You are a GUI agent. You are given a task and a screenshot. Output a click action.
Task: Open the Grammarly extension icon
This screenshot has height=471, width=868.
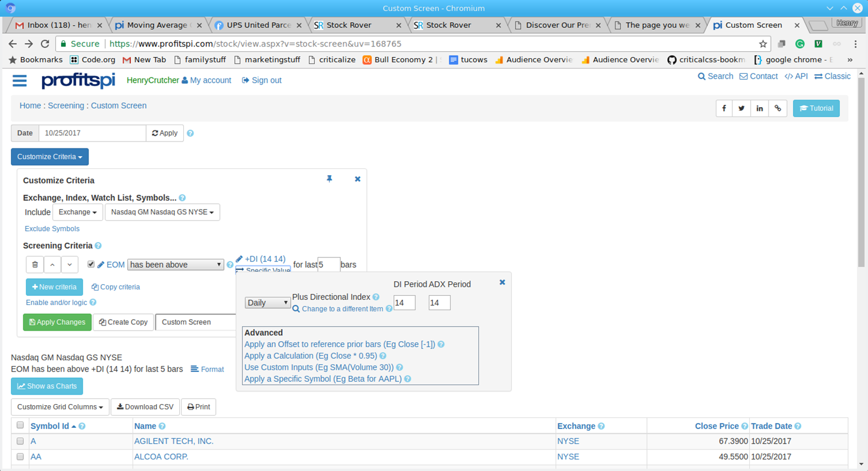[x=800, y=44]
